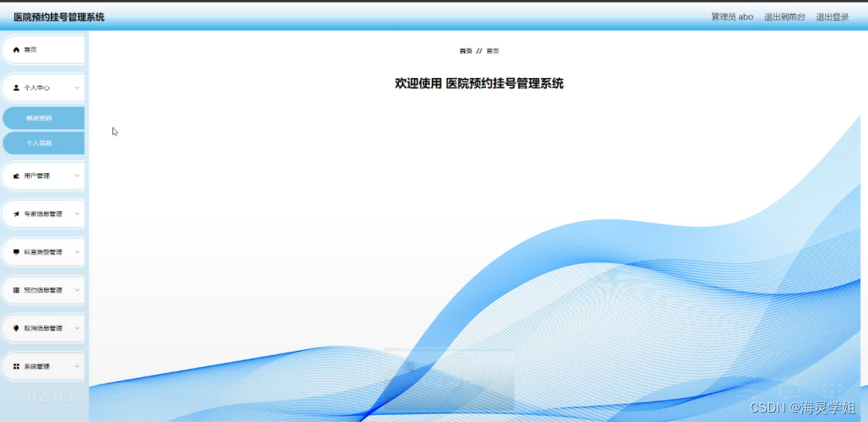This screenshot has width=868, height=422.
Task: Expand the 用户管理 chevron
Action: 77,175
